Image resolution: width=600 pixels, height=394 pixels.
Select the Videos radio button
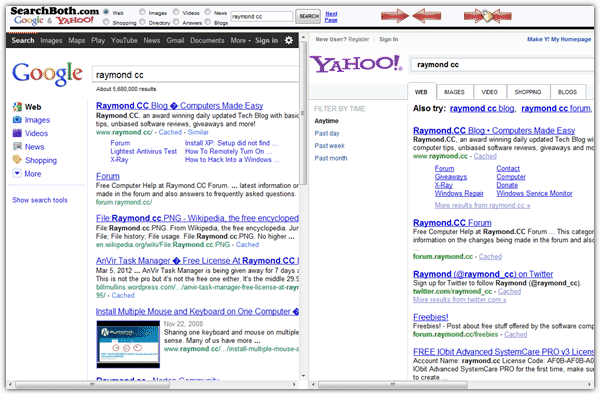pyautogui.click(x=176, y=12)
